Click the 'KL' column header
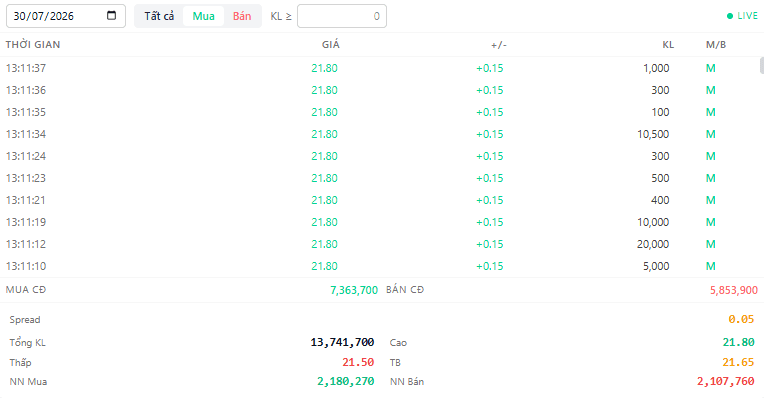764x398 pixels. (668, 45)
